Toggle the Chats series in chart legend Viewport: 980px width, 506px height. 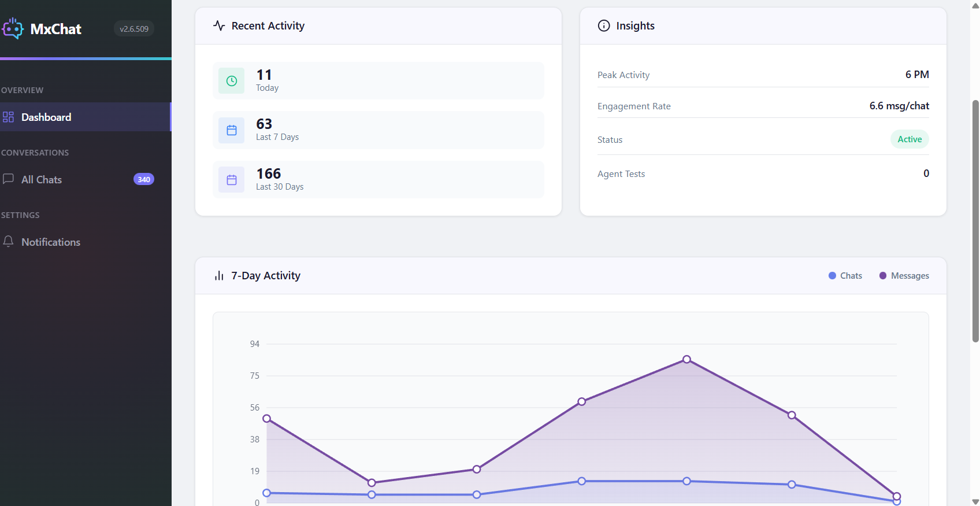[845, 276]
